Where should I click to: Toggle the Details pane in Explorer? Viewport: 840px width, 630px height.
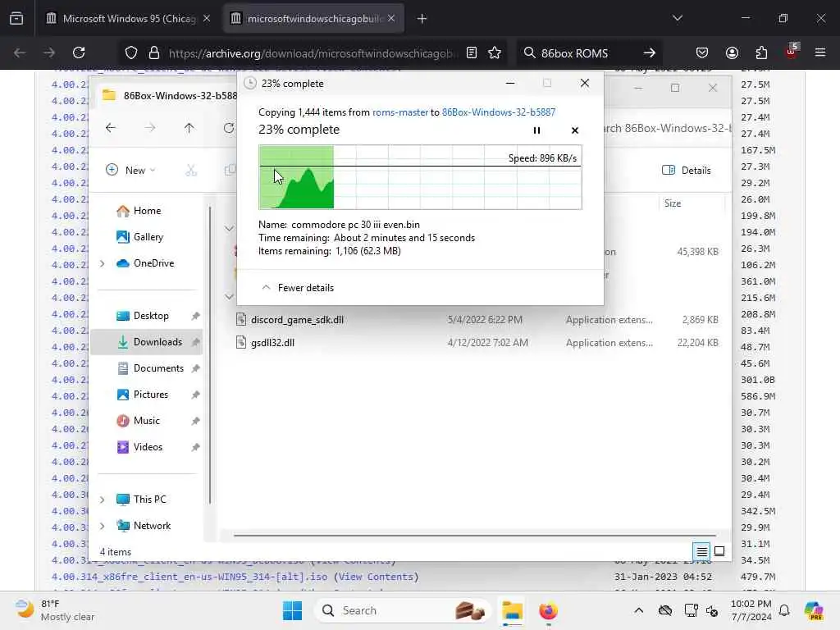click(687, 171)
